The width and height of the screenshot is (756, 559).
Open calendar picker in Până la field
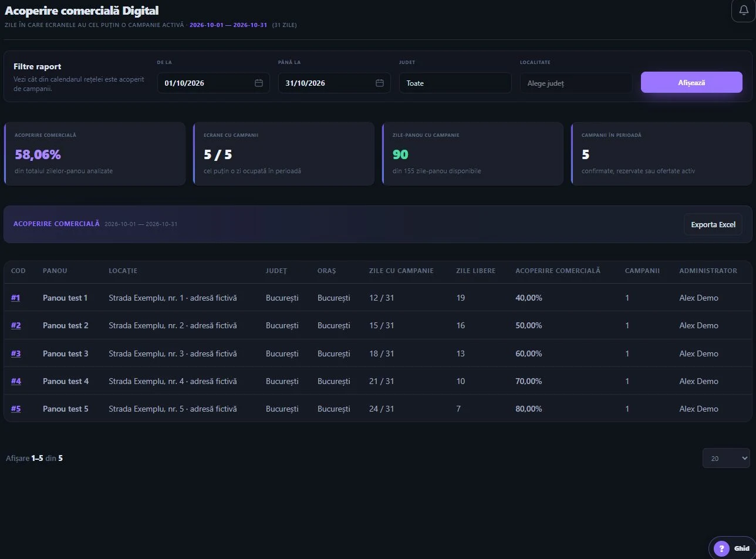pos(379,83)
